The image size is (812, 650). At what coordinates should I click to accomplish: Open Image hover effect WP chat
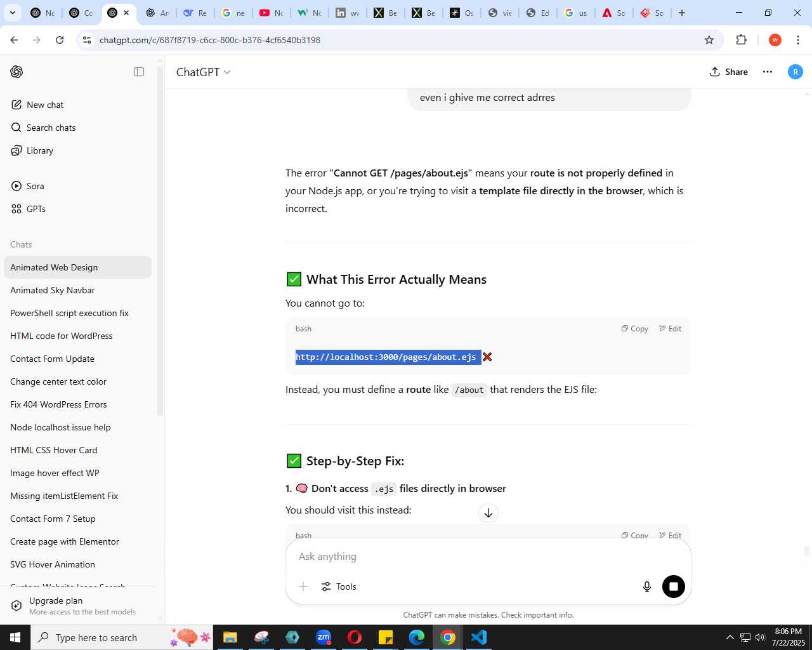(x=77, y=473)
